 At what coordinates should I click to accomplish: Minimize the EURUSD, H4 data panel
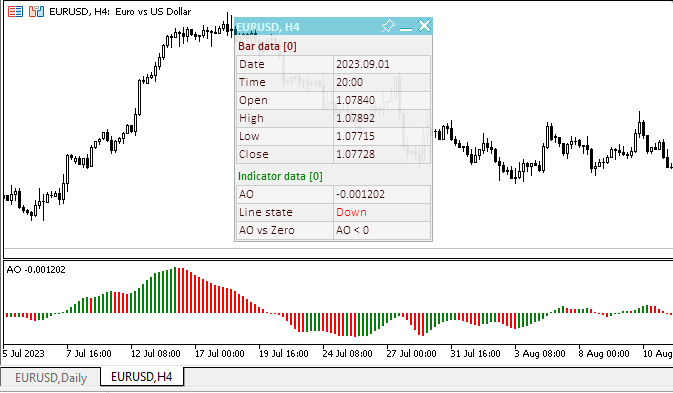pyautogui.click(x=406, y=28)
